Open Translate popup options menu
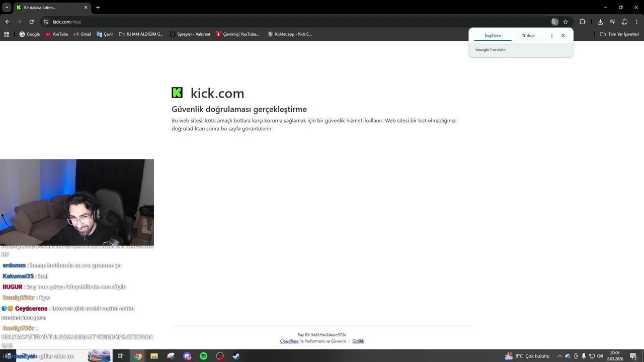This screenshot has height=362, width=644. click(x=552, y=36)
